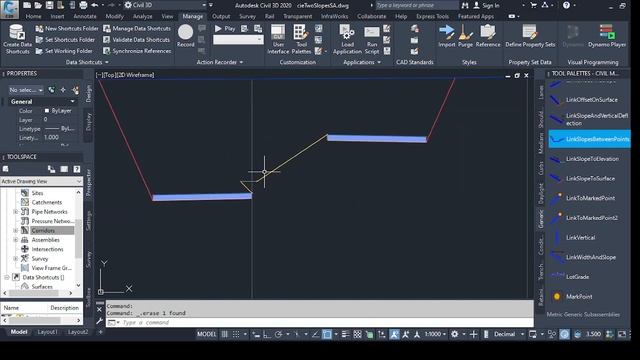The height and width of the screenshot is (360, 640).
Task: Select Intersections tree item
Action: point(47,249)
